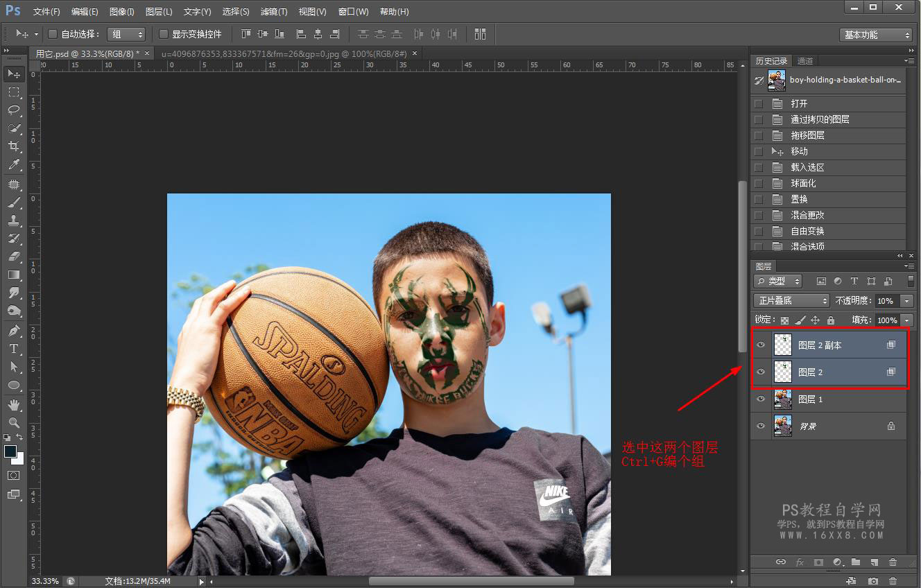The height and width of the screenshot is (588, 921).
Task: Select the Quick Selection tool
Action: 14,128
